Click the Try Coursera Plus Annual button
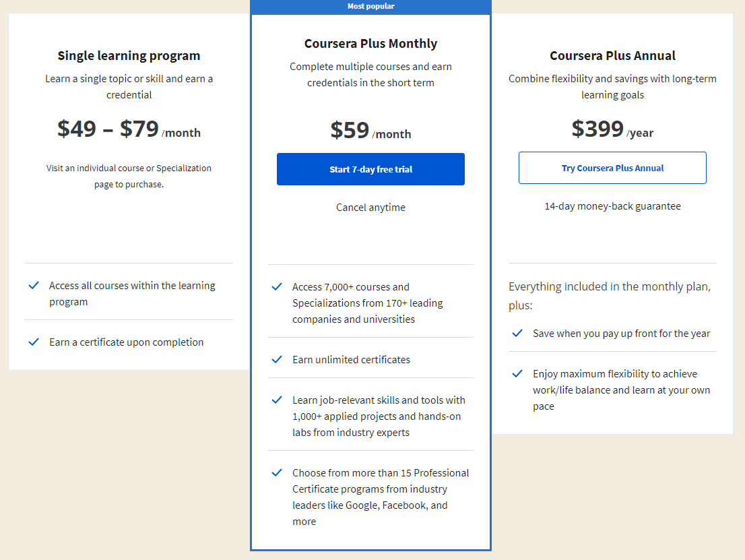 612,168
